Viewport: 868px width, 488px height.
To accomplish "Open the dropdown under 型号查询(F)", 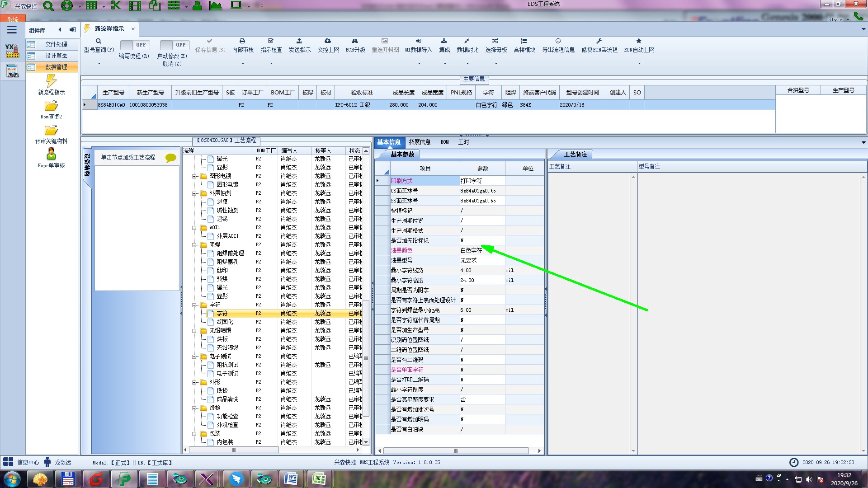I will pos(99,63).
